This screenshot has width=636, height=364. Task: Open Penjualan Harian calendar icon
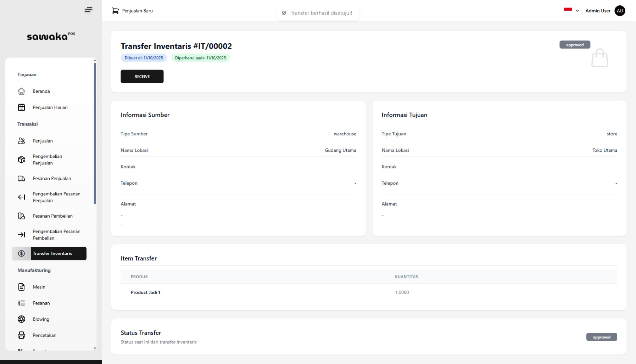click(22, 107)
